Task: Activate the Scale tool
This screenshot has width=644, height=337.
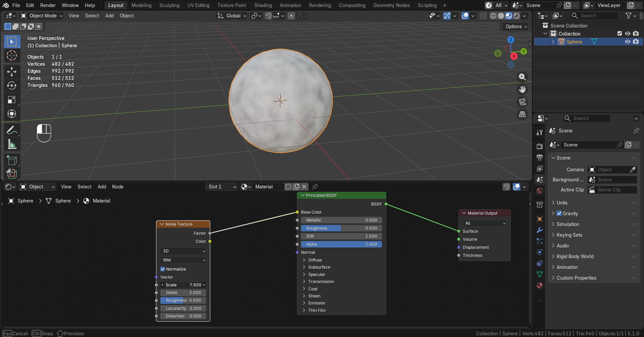Action: click(12, 100)
